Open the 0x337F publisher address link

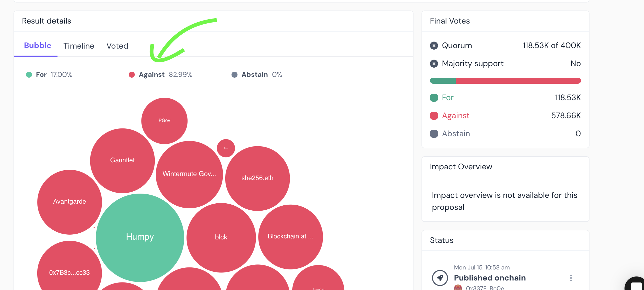tap(485, 288)
